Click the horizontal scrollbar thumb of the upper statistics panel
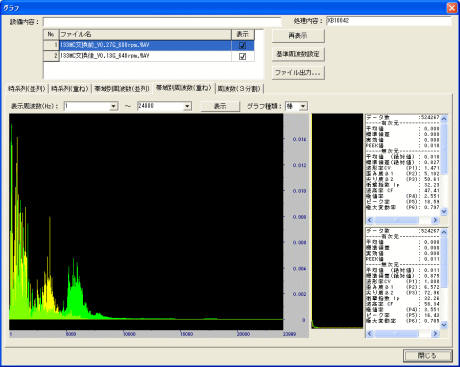This screenshot has width=460, height=367. pyautogui.click(x=396, y=220)
